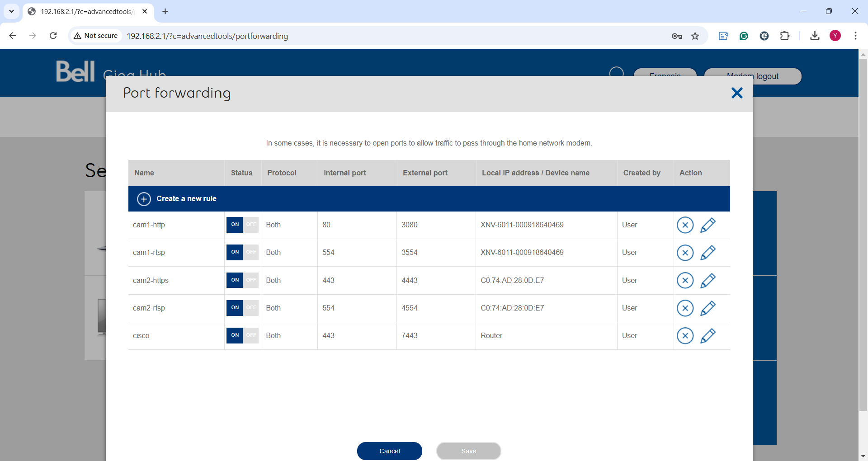Disable the cam2-https rule toggle

(242, 280)
